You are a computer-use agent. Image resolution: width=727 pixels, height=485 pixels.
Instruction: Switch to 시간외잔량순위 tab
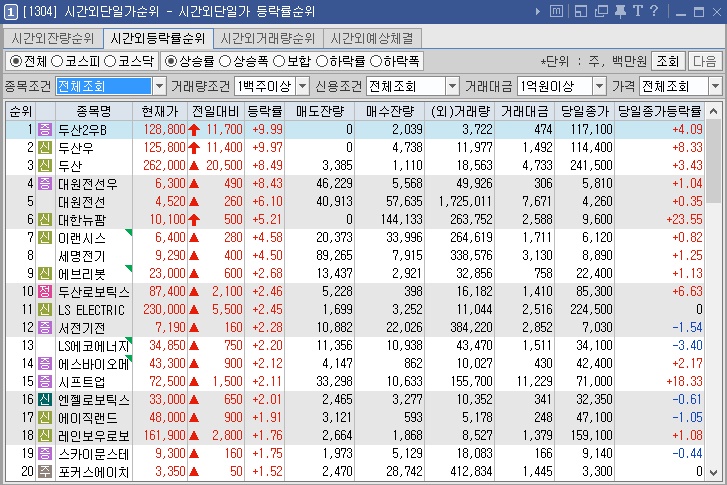coord(52,38)
